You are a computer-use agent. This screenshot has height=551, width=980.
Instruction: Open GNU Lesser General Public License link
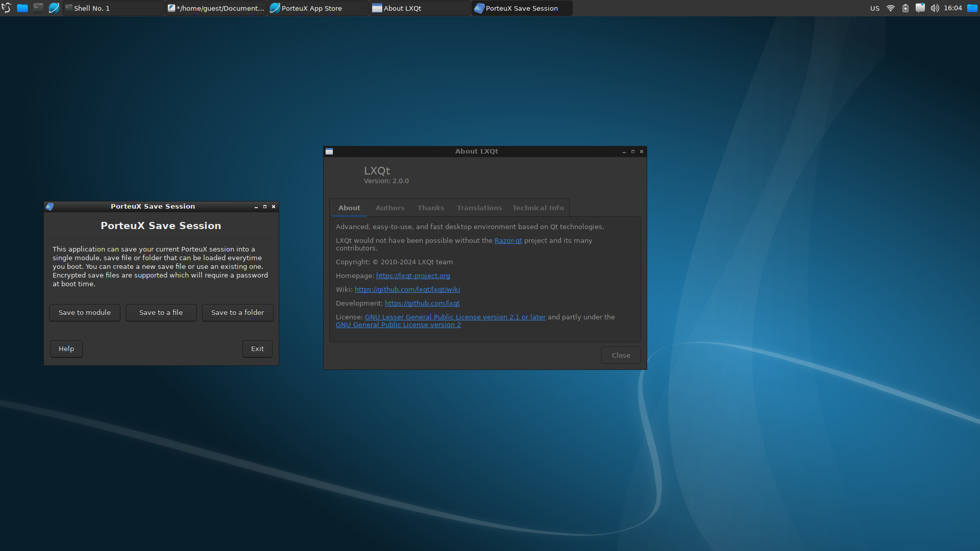coord(455,317)
